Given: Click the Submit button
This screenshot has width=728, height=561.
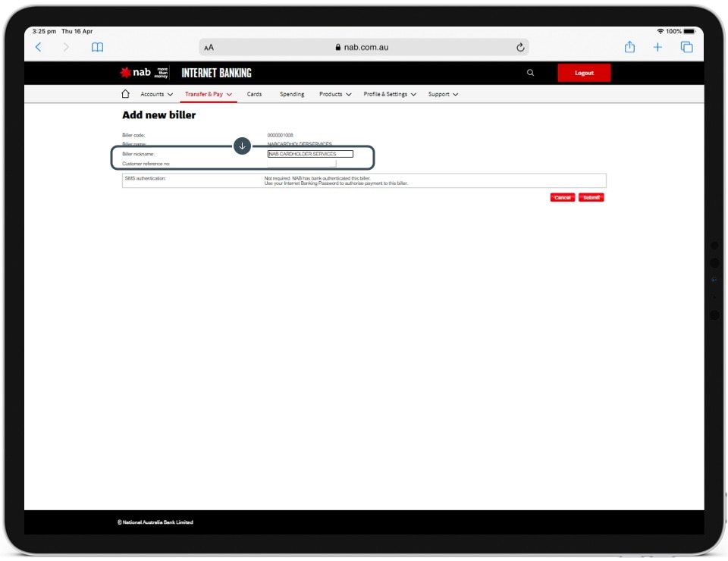Looking at the screenshot, I should 591,197.
